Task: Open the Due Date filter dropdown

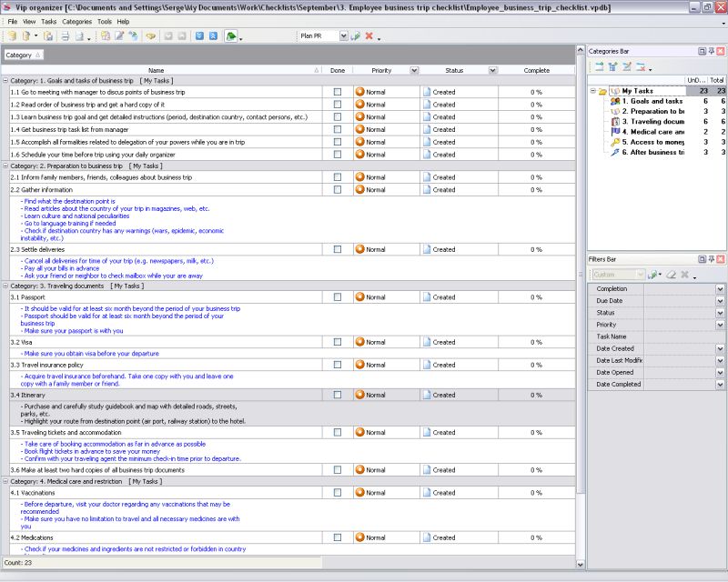Action: click(720, 301)
